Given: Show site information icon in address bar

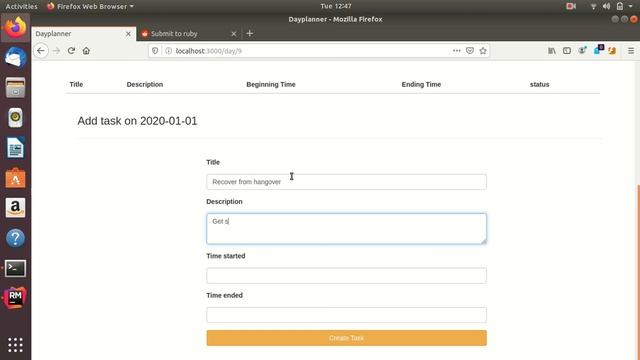Looking at the screenshot, I should click(168, 51).
